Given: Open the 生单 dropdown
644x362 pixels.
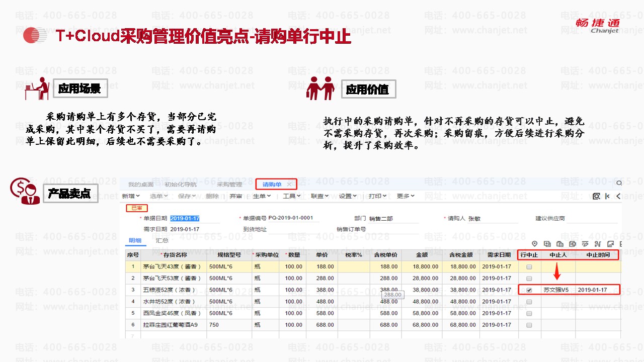Looking at the screenshot, I should tap(262, 196).
